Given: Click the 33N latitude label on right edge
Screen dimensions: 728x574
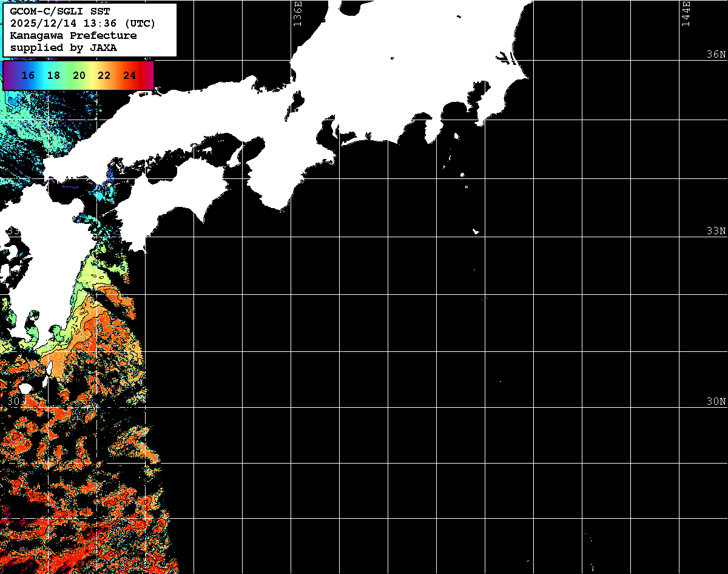Looking at the screenshot, I should pos(716,231).
